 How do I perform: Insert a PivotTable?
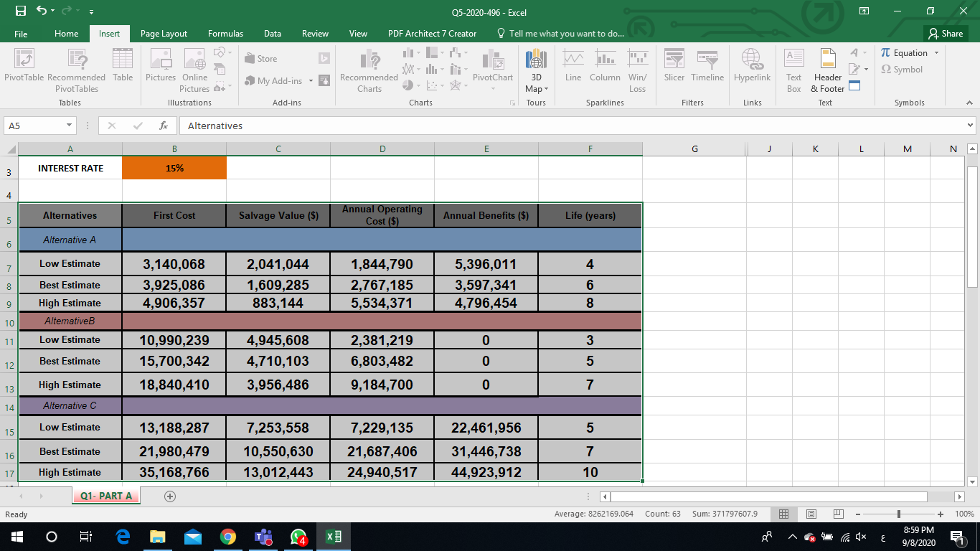coord(24,70)
